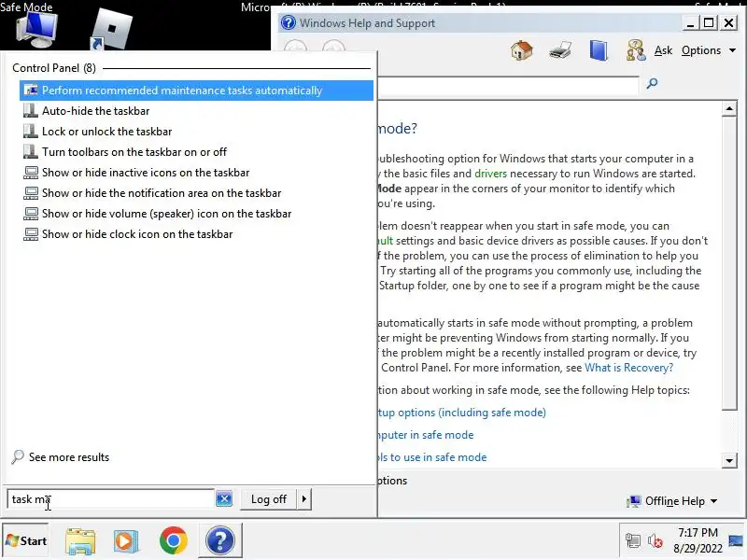
Task: Expand the shutdown options arrow next to Log off
Action: click(x=304, y=499)
